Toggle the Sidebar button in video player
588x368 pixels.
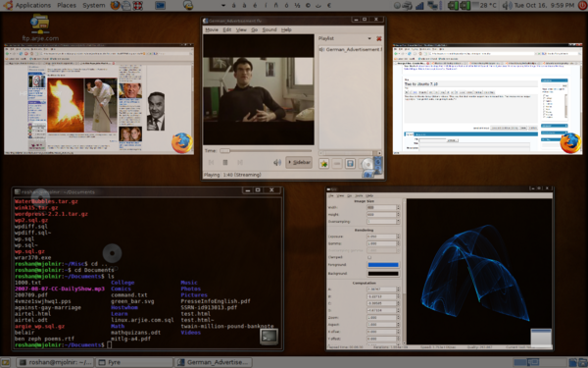[x=299, y=162]
